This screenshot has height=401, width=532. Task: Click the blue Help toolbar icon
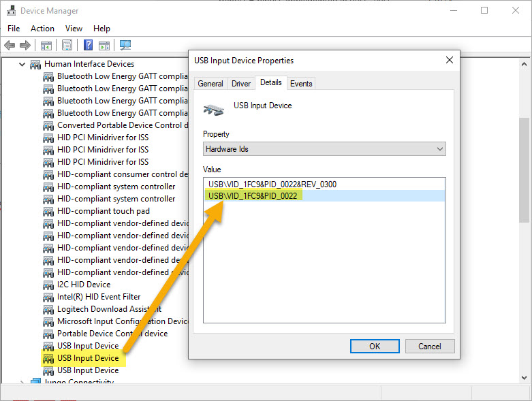pos(88,46)
